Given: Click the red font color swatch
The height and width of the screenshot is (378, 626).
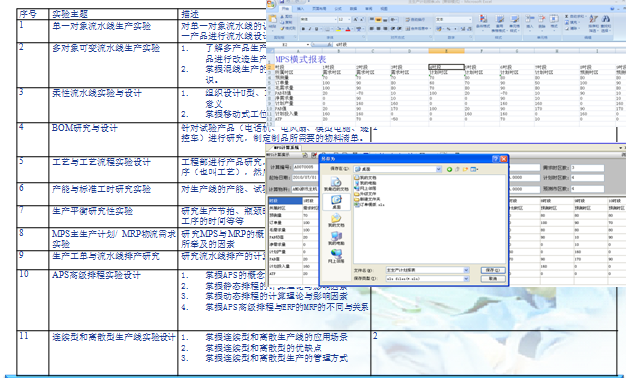Looking at the screenshot, I should [x=348, y=29].
